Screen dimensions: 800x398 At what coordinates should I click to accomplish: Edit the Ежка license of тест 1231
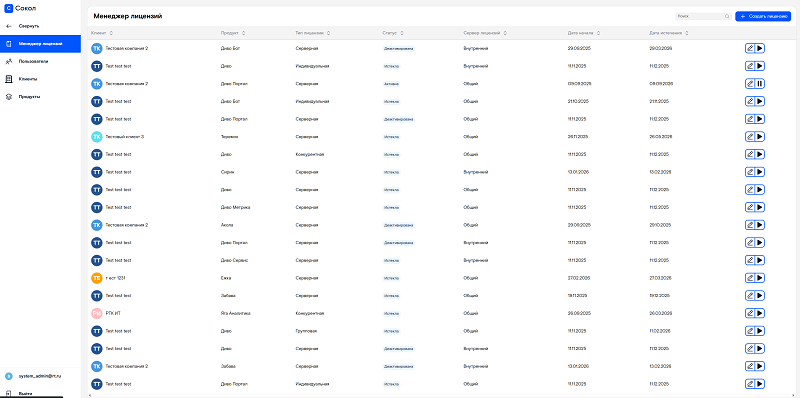point(749,278)
